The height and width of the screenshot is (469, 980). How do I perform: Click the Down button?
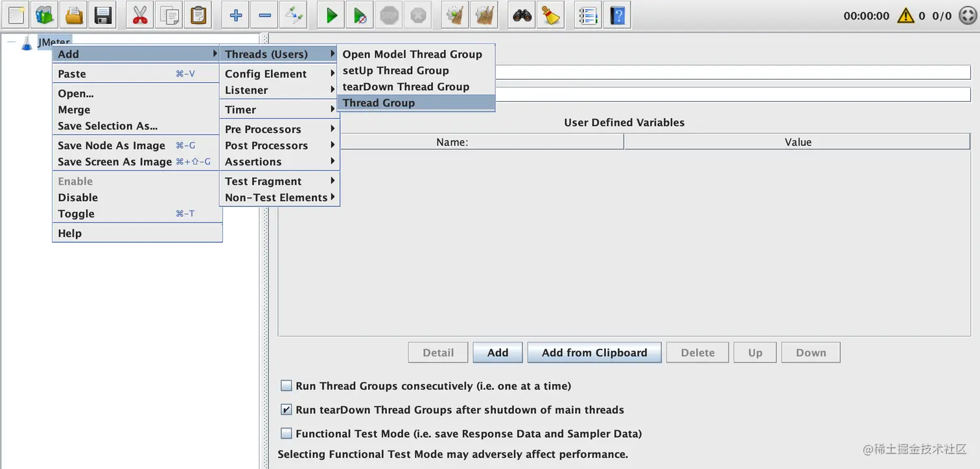click(x=811, y=353)
